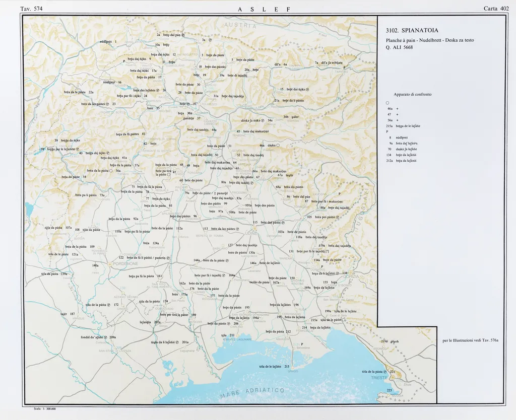Image resolution: width=516 pixels, height=420 pixels.
Task: Click the circle marker at point 56a
Action: coord(111,171)
